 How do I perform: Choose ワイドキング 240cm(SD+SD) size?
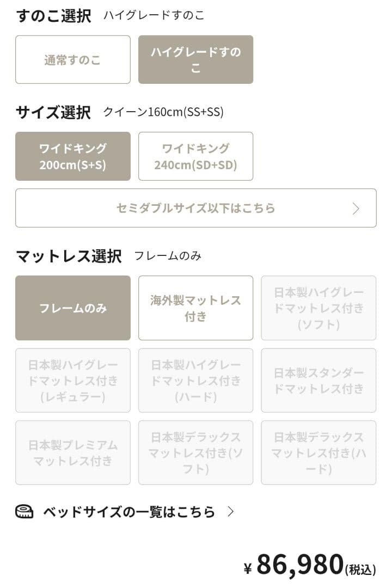pyautogui.click(x=195, y=156)
